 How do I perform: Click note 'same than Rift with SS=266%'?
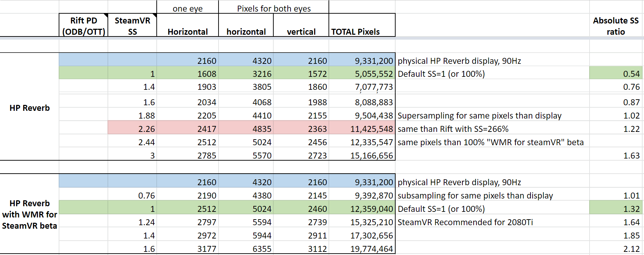point(453,129)
